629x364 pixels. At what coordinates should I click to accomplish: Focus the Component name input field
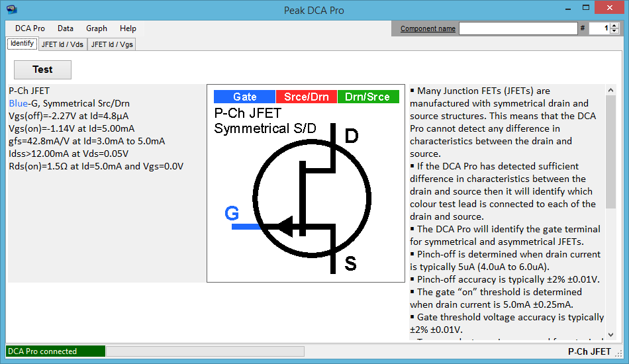click(x=518, y=28)
